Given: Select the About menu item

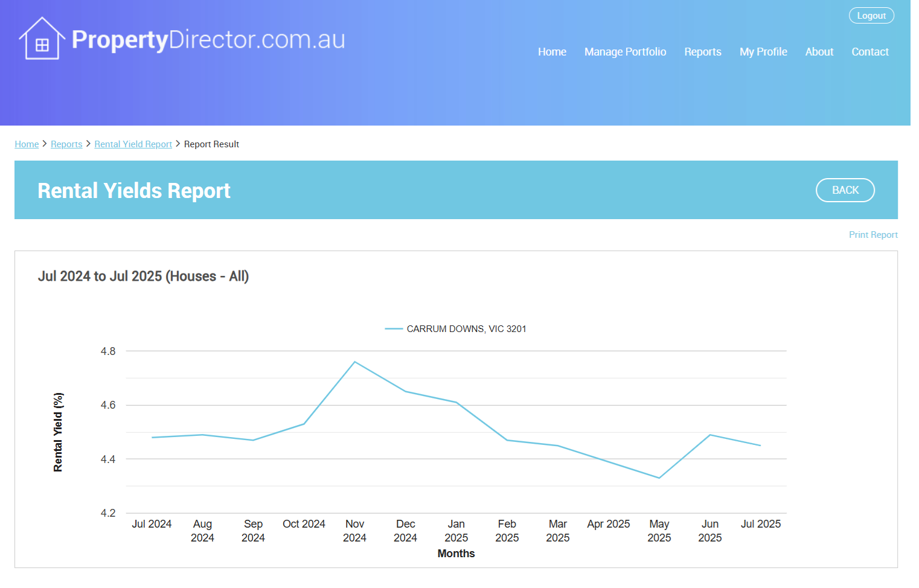Looking at the screenshot, I should click(x=819, y=52).
